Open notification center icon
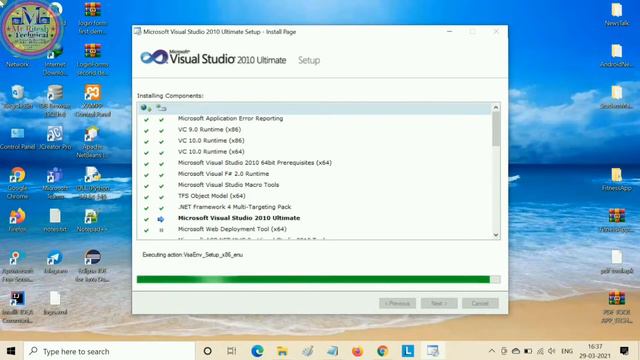 [x=624, y=351]
